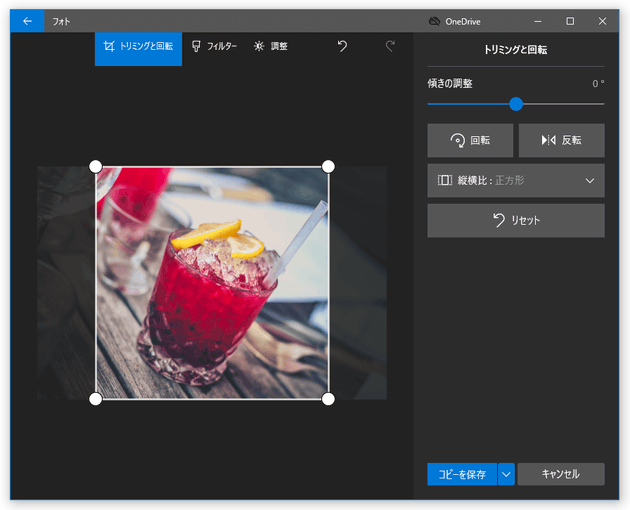Expand the save options arrow

(506, 474)
